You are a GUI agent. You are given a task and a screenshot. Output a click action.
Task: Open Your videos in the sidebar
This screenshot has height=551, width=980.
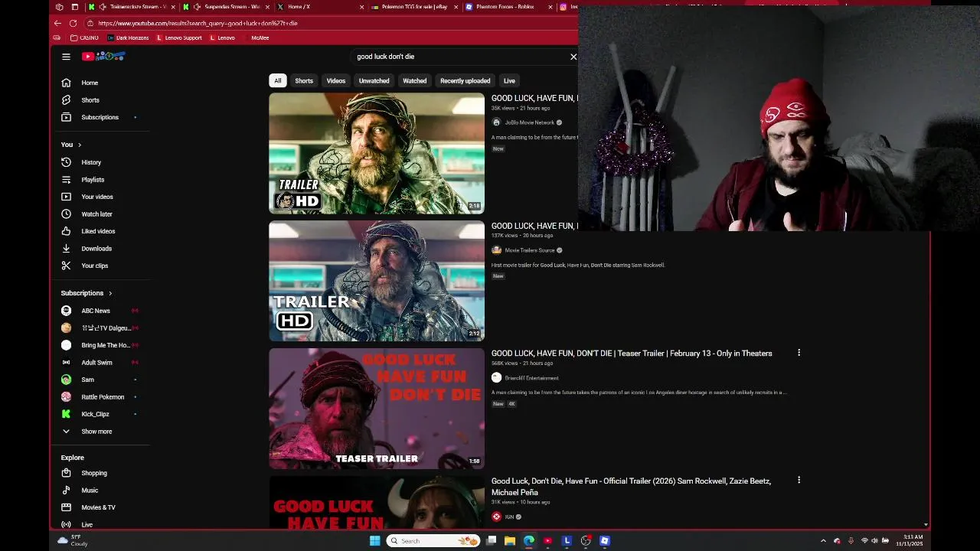click(96, 197)
